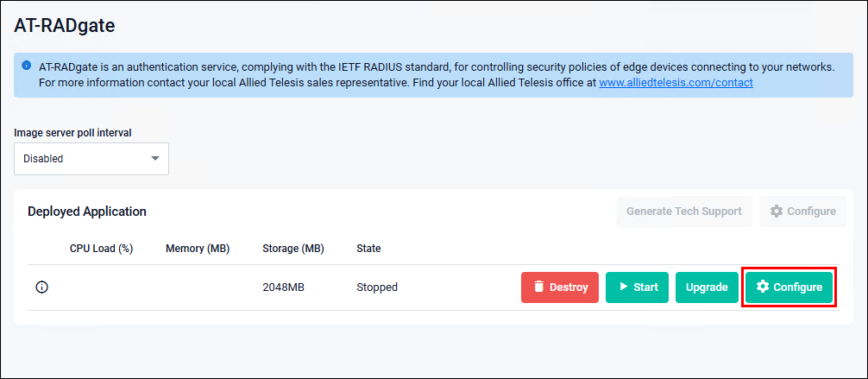Expand the poll interval dropdown arrow
Viewport: 868px width, 379px height.
[x=155, y=159]
